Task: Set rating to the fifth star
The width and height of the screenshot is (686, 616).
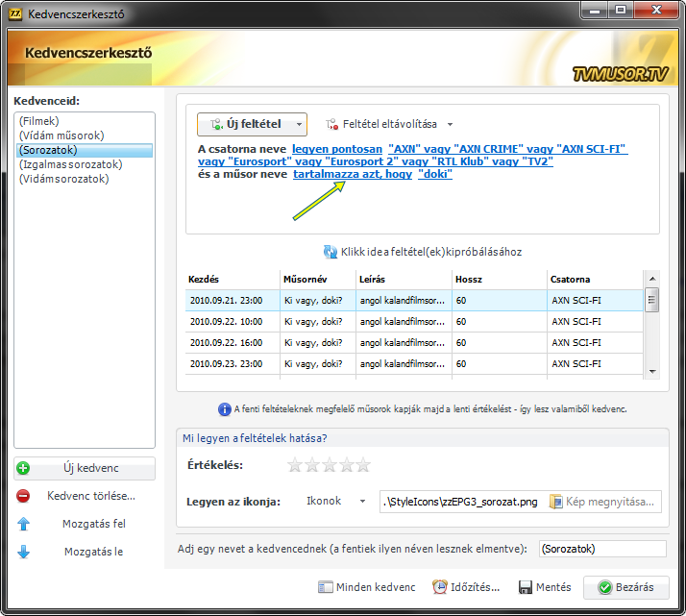Action: coord(363,465)
